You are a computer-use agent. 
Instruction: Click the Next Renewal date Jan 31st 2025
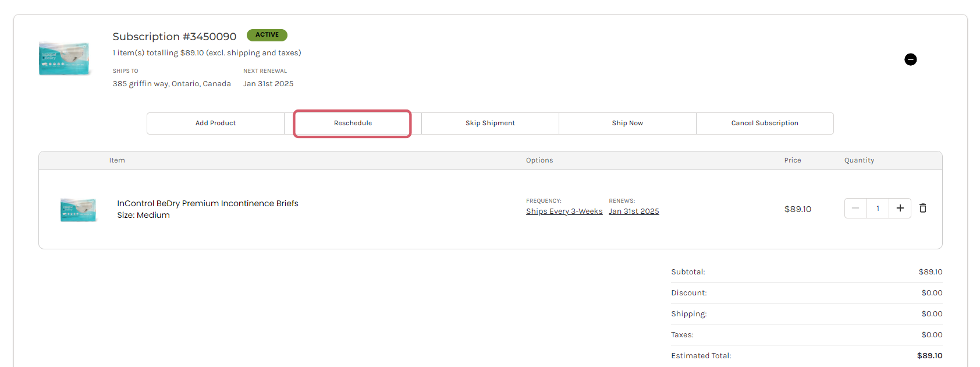(x=268, y=84)
